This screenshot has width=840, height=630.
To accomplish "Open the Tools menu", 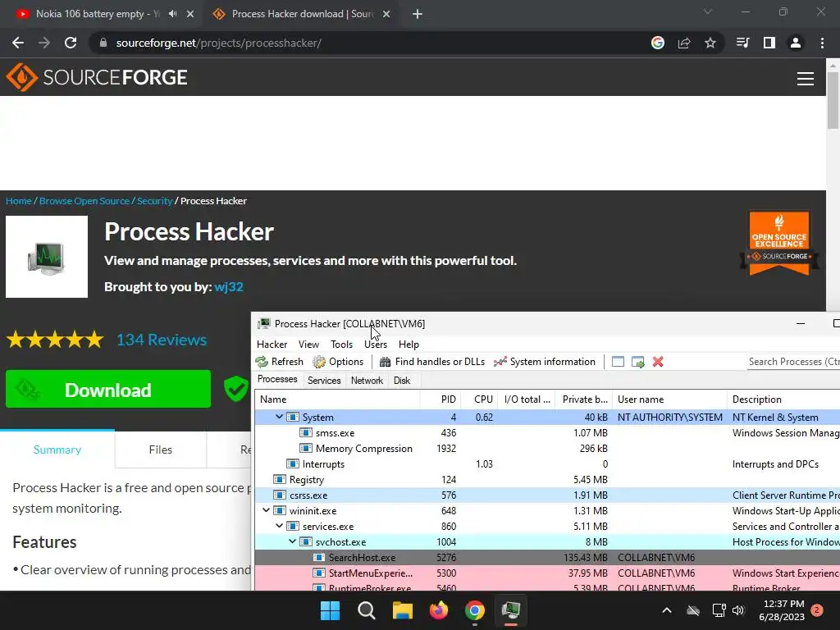I will (341, 345).
